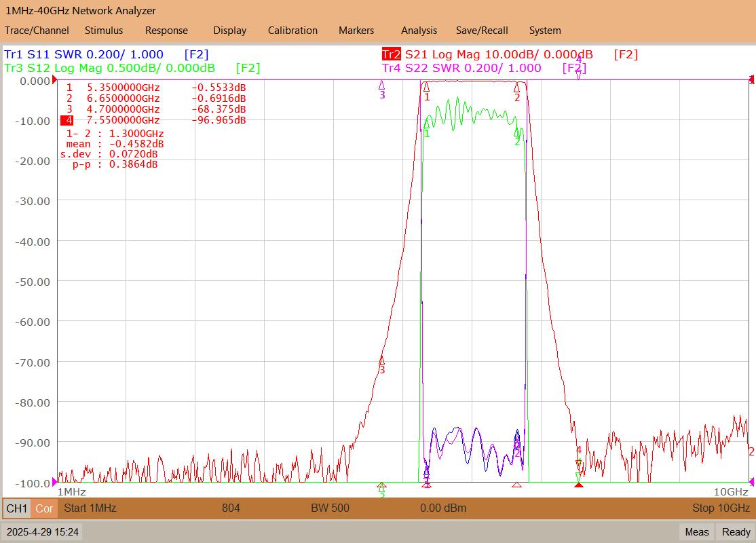Click the Start 1MHz frequency field
The width and height of the screenshot is (756, 543).
tap(90, 508)
